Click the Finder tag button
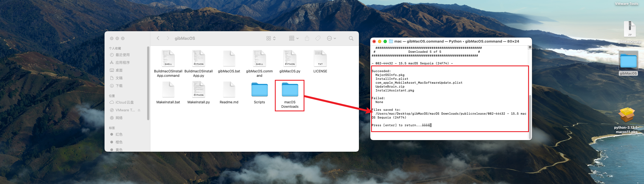644x184 pixels. pyautogui.click(x=318, y=38)
